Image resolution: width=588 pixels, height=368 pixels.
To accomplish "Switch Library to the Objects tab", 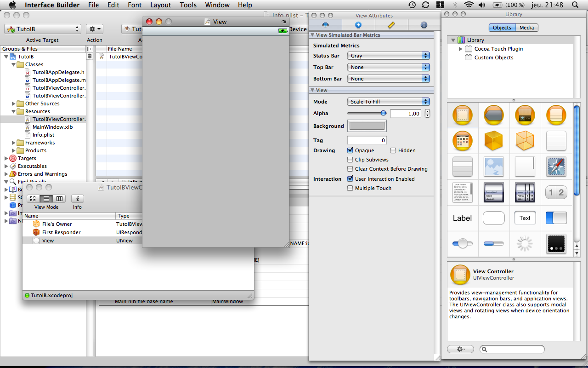I will (502, 28).
